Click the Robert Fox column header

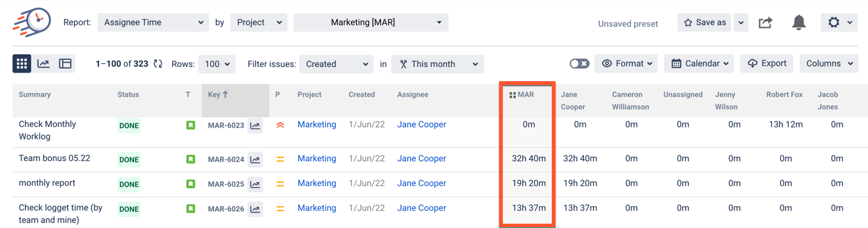pos(784,95)
